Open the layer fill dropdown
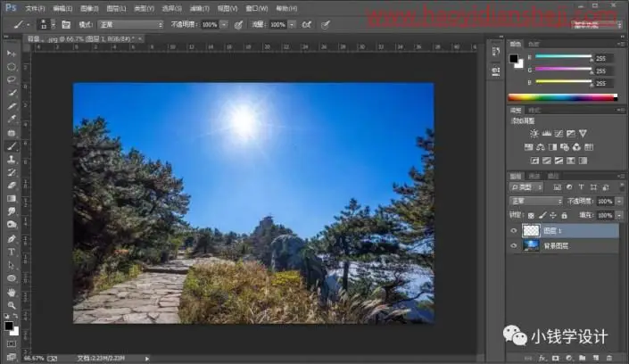 (x=619, y=216)
